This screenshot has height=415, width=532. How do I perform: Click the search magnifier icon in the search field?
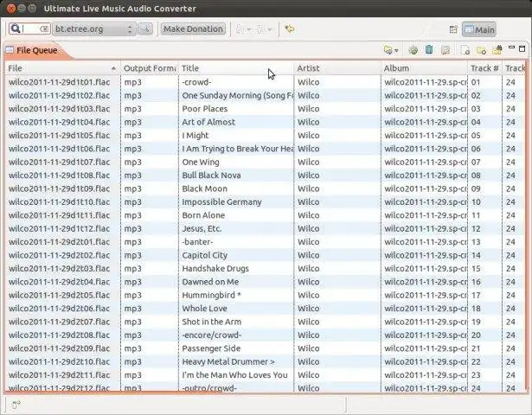(15, 29)
